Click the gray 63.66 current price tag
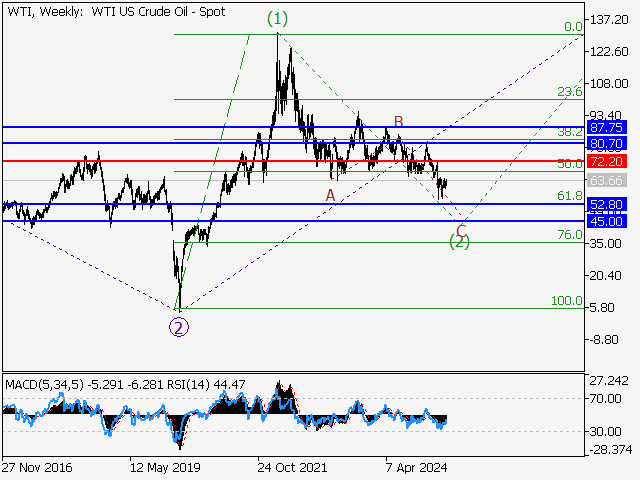Image resolution: width=640 pixels, height=480 pixels. click(607, 181)
